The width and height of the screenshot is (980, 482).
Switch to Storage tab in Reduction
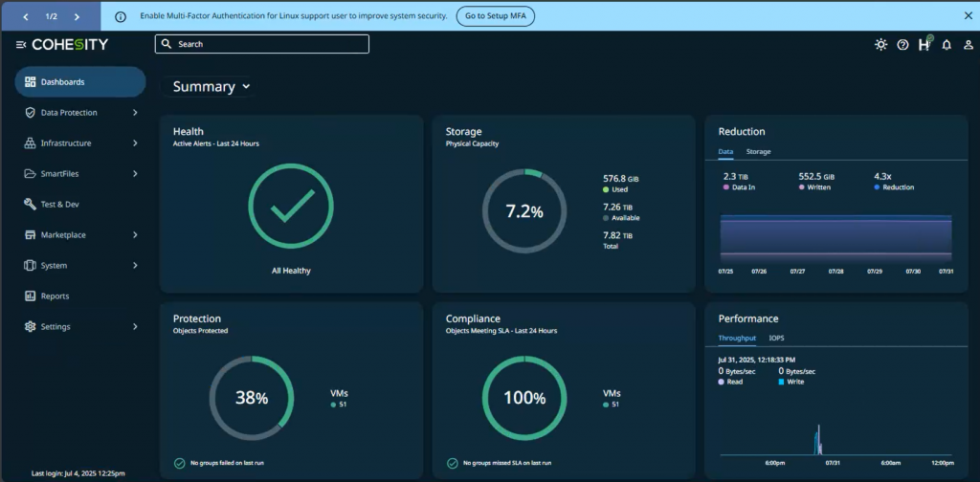758,152
